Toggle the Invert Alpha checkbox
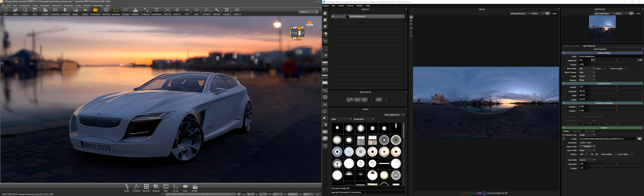The height and width of the screenshot is (196, 644). point(631,154)
